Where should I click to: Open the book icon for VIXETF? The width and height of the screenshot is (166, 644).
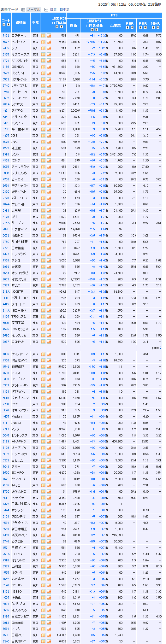43,292
